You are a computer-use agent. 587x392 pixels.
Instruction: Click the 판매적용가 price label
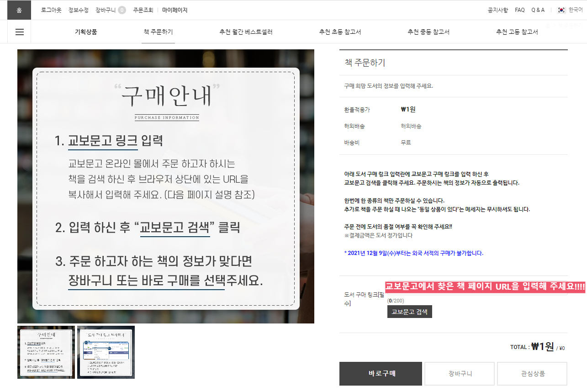click(x=357, y=110)
